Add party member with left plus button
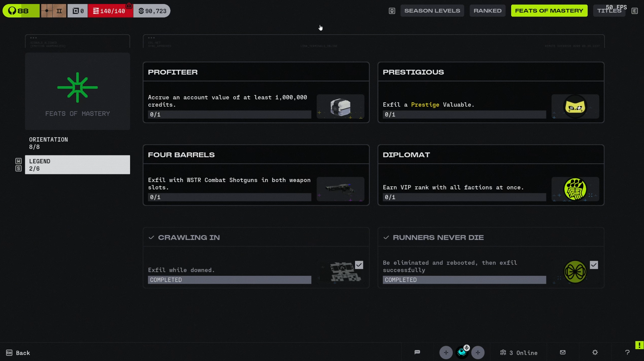This screenshot has height=361, width=644. [x=446, y=352]
